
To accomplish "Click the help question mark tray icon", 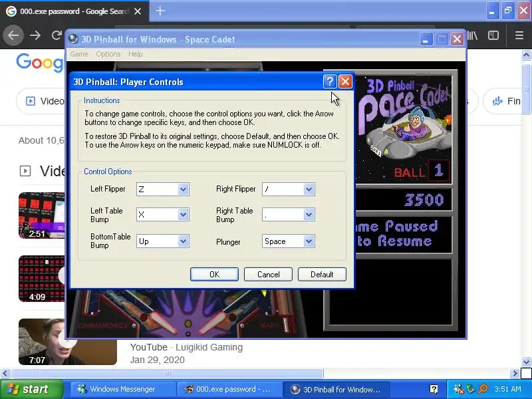I will [x=434, y=389].
